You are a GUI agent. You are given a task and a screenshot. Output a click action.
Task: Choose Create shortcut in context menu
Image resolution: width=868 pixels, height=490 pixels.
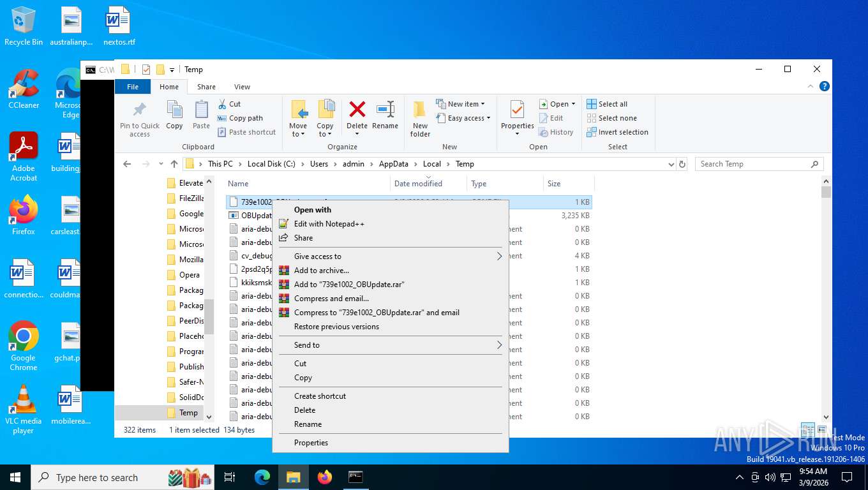(x=390, y=396)
